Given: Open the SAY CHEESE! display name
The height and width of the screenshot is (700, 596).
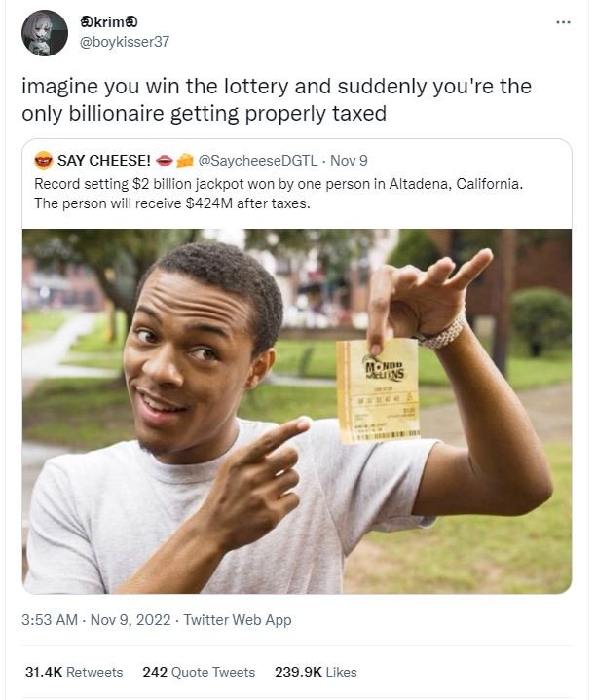Looking at the screenshot, I should [x=103, y=161].
